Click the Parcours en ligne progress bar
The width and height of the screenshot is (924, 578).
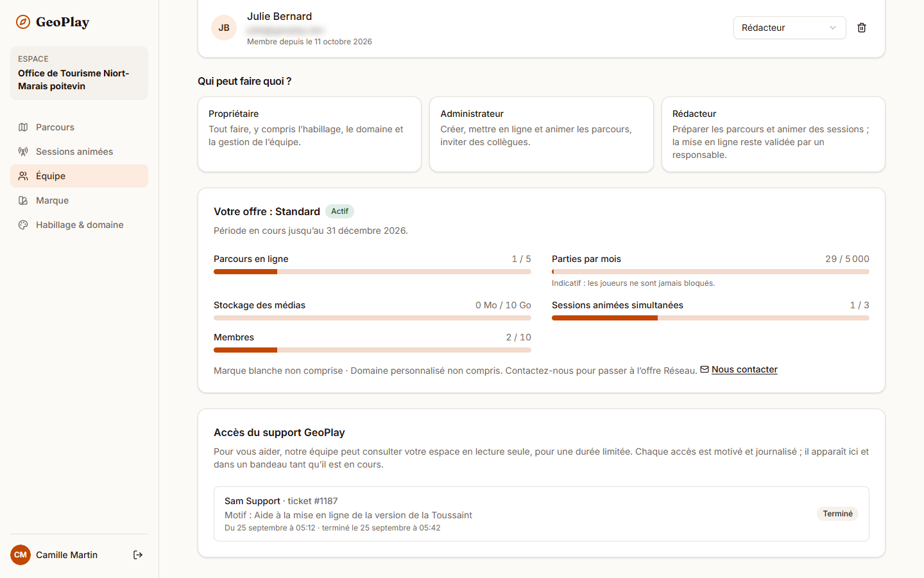click(372, 272)
